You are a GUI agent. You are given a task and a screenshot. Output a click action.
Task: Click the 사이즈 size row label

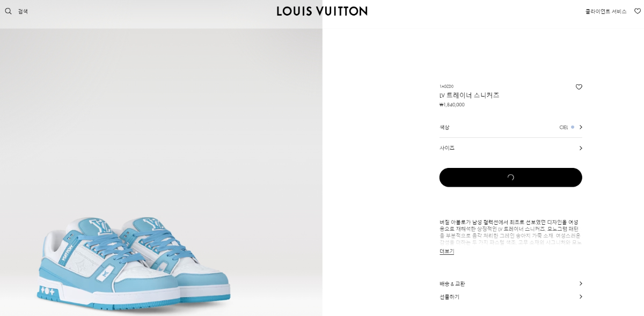pos(447,148)
